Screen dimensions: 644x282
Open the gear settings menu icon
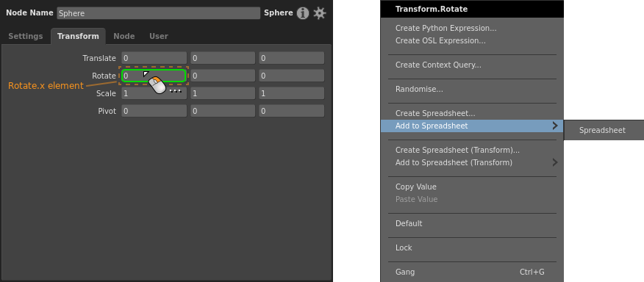tap(320, 13)
